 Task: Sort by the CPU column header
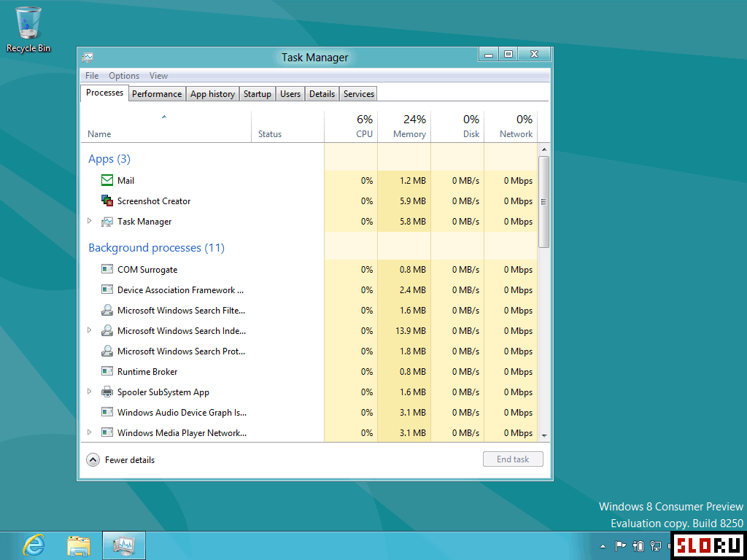tap(351, 127)
